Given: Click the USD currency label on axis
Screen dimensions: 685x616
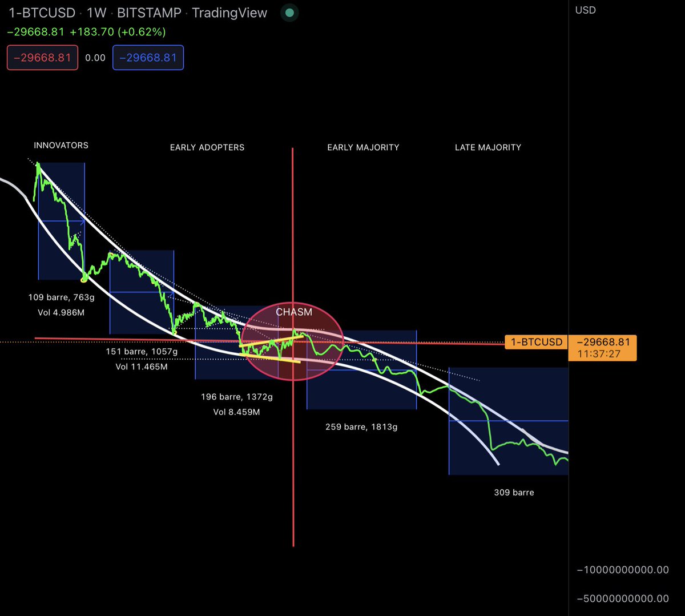Looking at the screenshot, I should [585, 10].
